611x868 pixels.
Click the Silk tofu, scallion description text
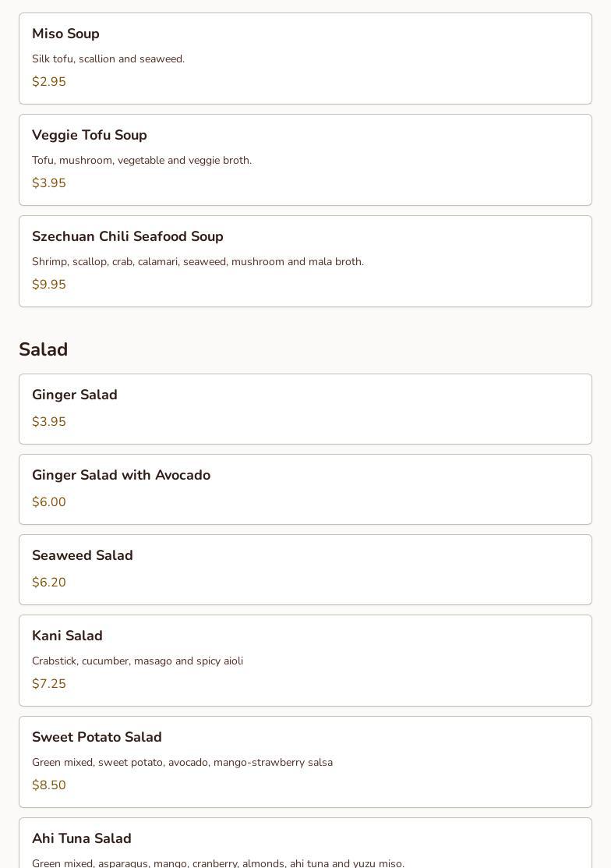tap(108, 58)
